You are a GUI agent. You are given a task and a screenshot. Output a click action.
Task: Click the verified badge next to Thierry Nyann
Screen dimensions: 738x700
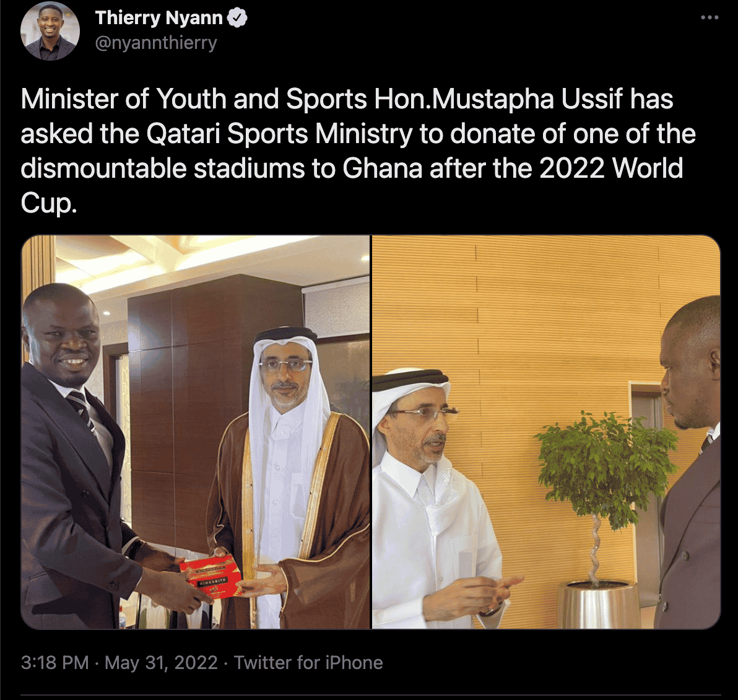point(237,18)
